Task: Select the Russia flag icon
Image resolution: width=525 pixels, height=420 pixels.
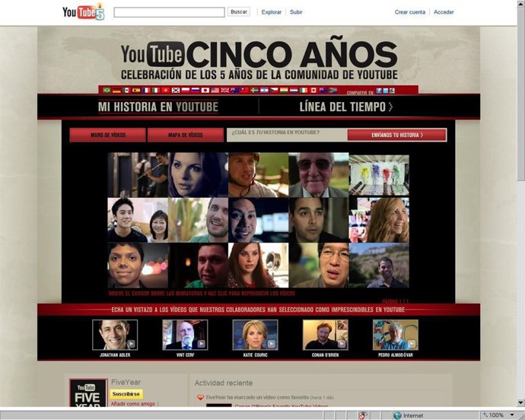Action: click(196, 90)
